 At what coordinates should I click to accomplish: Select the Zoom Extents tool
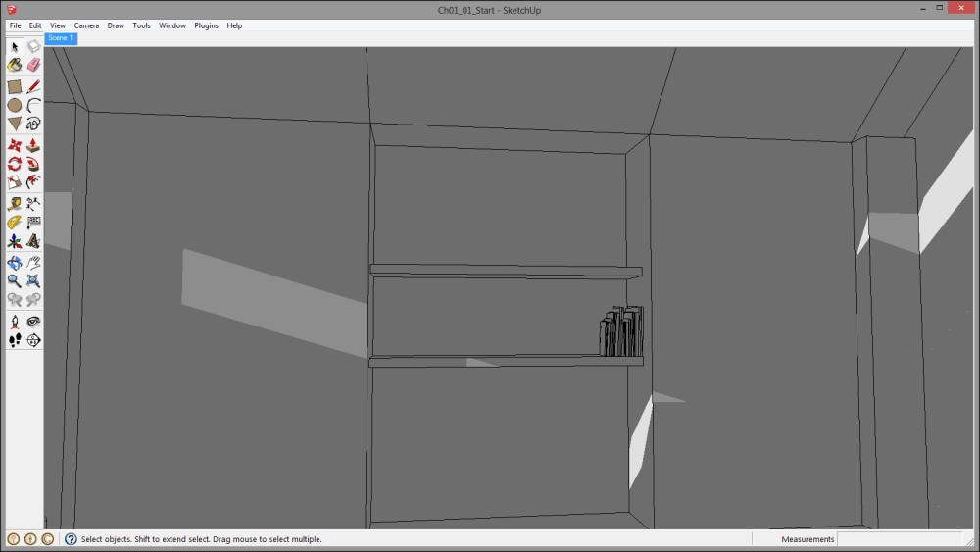[x=33, y=281]
